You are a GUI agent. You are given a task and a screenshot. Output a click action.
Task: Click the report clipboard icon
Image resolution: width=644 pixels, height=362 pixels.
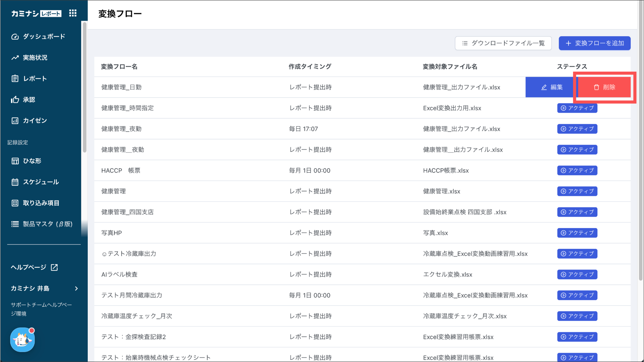tap(15, 79)
